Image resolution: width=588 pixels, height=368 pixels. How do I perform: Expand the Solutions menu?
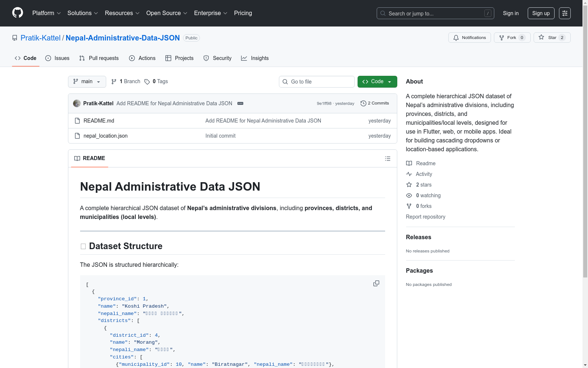click(x=83, y=13)
